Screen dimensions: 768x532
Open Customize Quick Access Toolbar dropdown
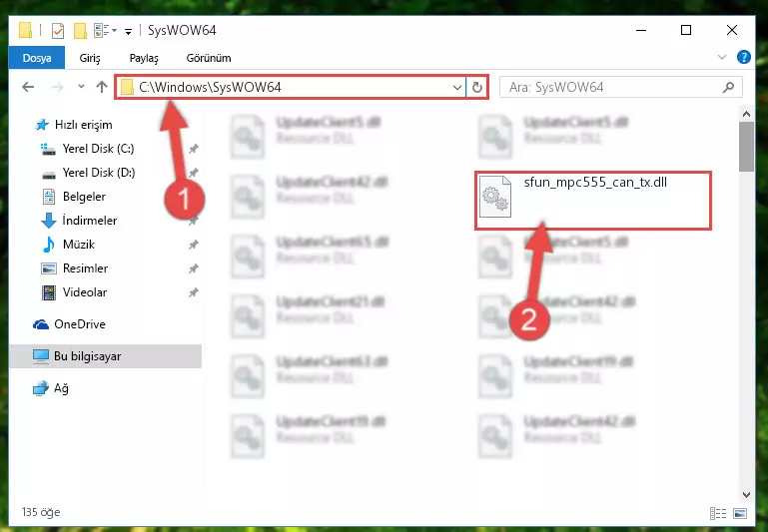click(128, 32)
